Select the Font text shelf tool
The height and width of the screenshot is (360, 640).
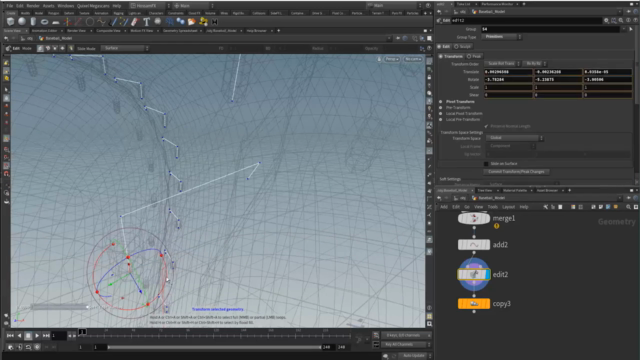146,22
